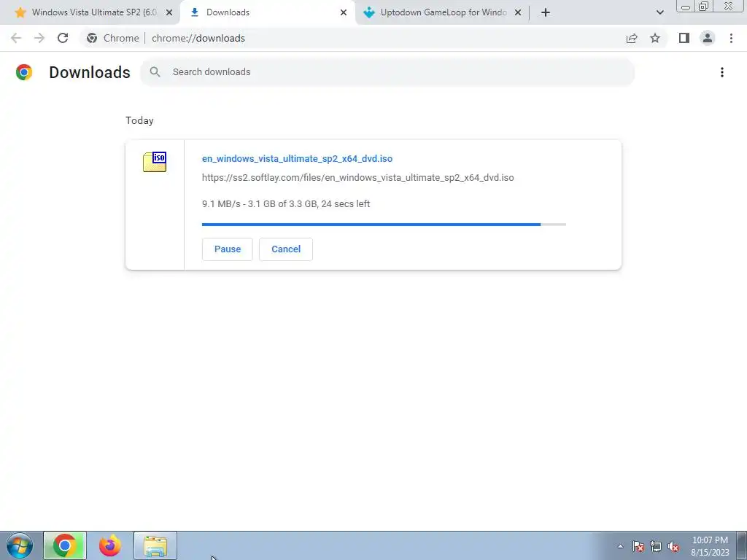The image size is (747, 560).
Task: Click the Downloads page heading
Action: (x=90, y=72)
